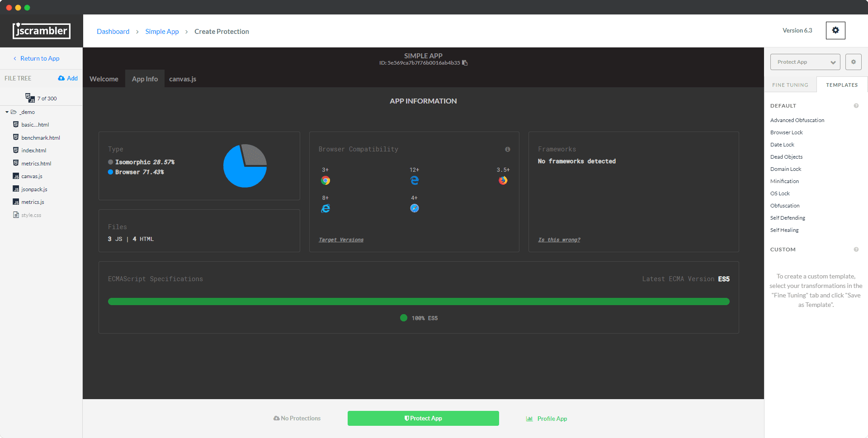
Task: Click the gray Isomorphic legend dot
Action: click(110, 162)
